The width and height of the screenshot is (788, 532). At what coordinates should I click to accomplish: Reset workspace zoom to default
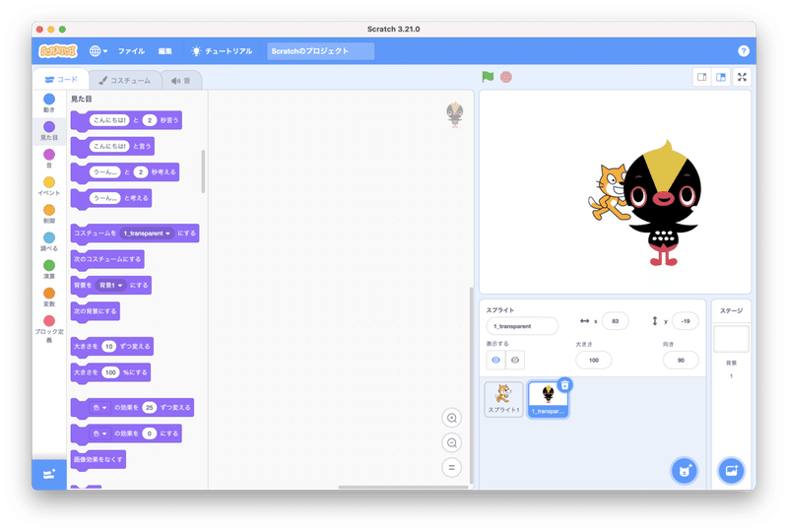452,468
